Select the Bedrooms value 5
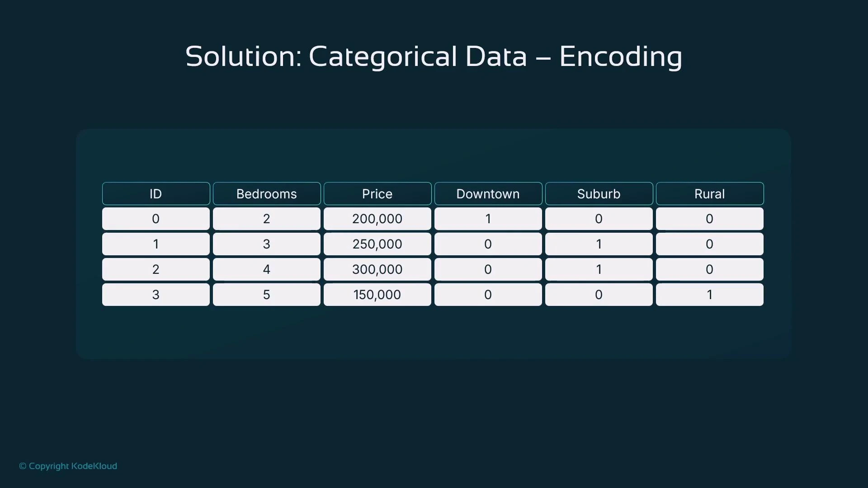 coord(266,295)
